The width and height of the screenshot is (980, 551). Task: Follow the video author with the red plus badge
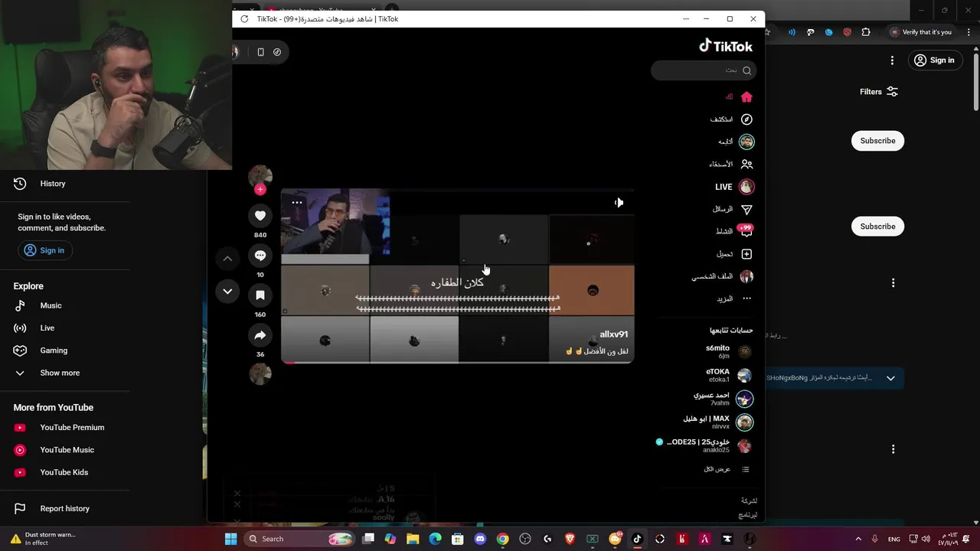(x=260, y=189)
